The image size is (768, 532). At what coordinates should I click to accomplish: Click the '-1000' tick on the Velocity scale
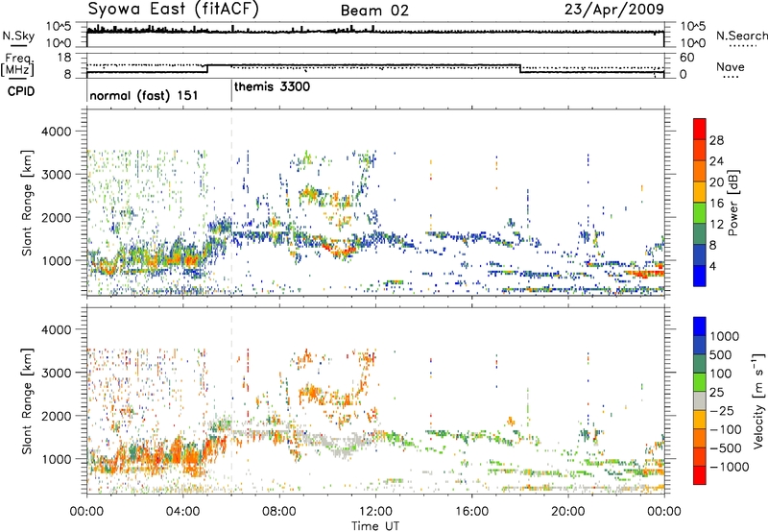tap(730, 467)
